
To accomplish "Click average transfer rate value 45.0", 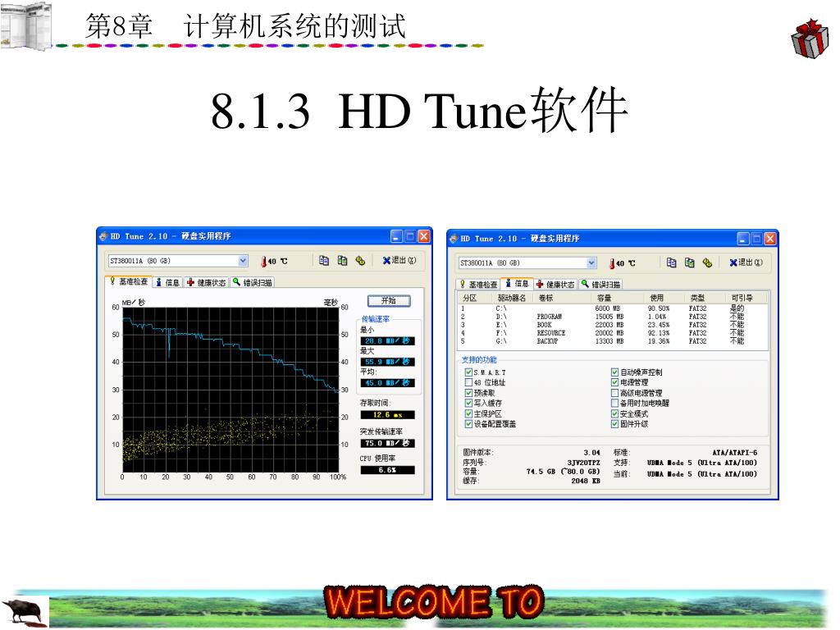I will (387, 383).
